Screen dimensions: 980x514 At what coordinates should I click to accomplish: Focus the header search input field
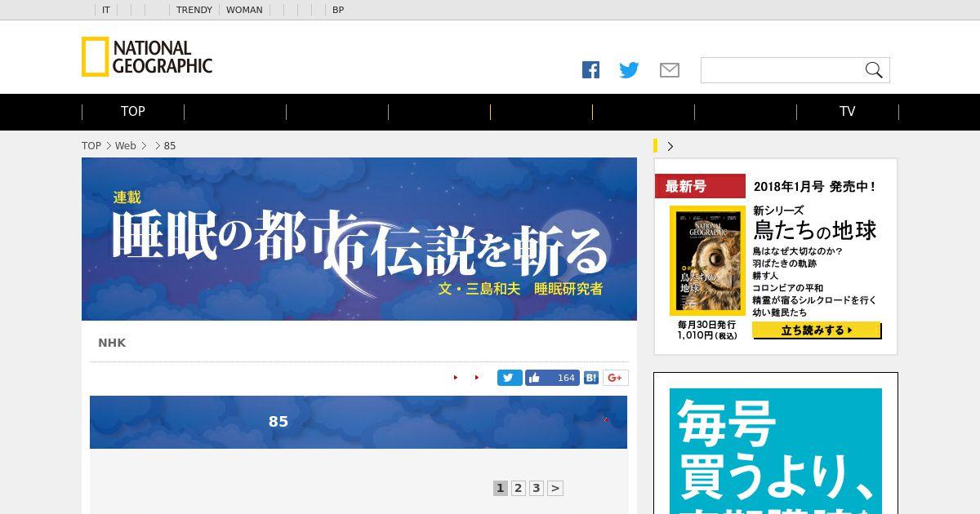[782, 70]
